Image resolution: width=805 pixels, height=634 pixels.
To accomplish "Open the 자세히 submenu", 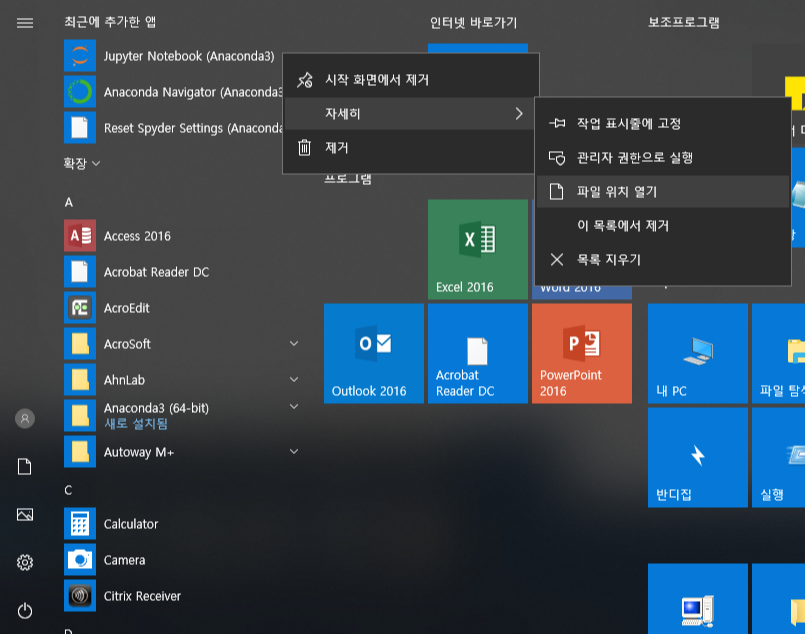I will tap(411, 113).
